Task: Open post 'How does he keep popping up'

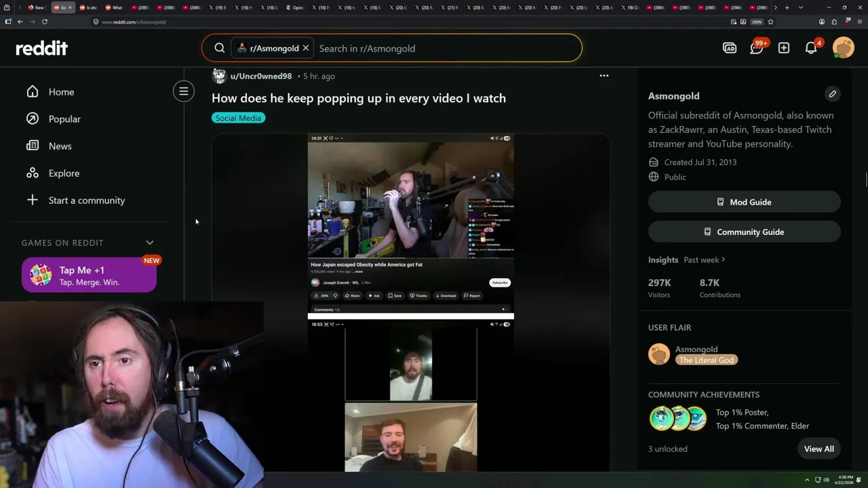Action: tap(359, 98)
